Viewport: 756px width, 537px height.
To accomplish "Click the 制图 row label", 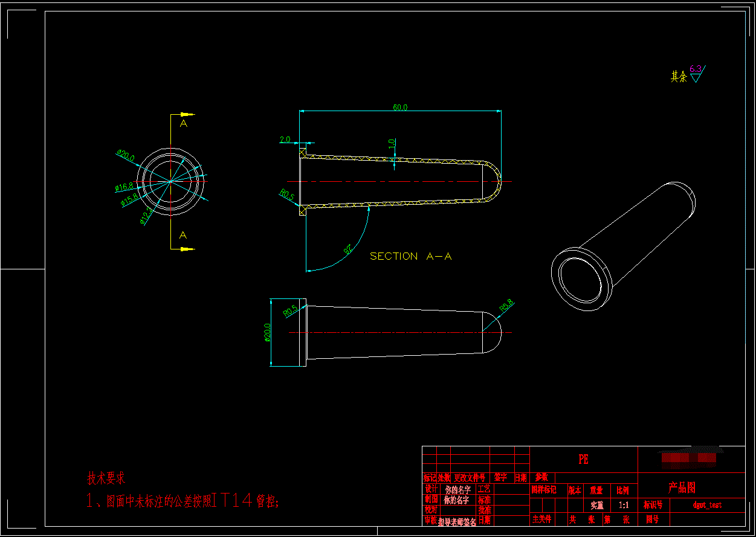I will (431, 499).
